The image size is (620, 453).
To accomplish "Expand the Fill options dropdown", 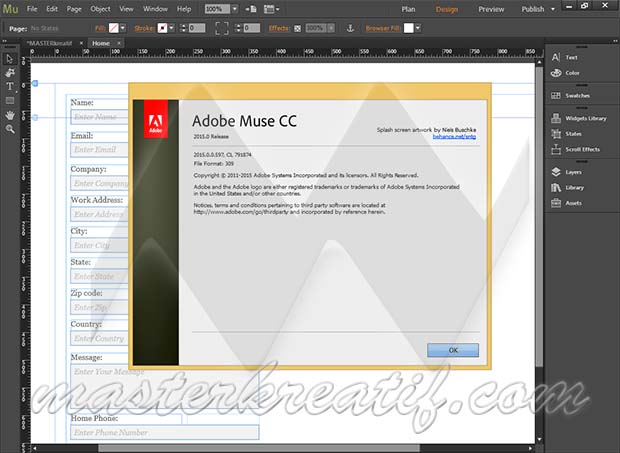I will pos(123,28).
